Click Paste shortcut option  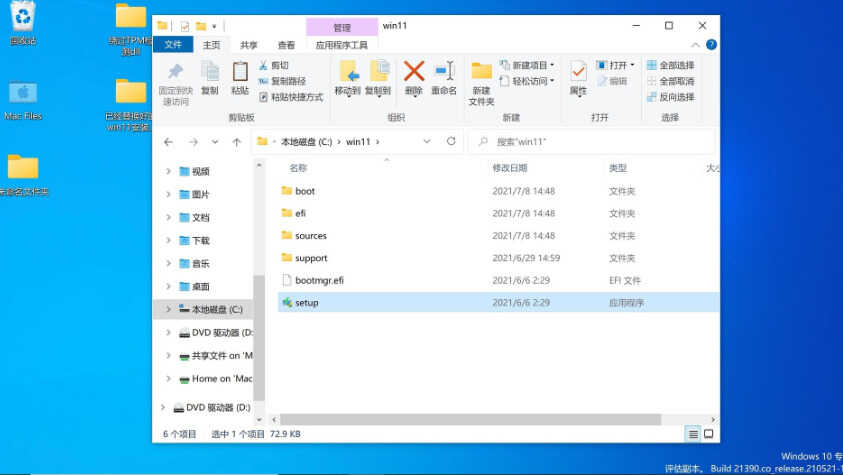point(291,97)
